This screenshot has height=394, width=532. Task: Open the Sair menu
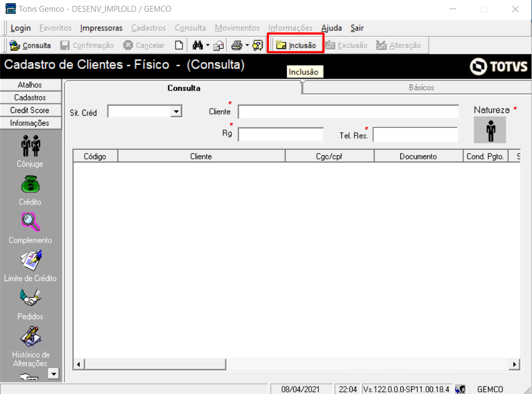tap(357, 28)
